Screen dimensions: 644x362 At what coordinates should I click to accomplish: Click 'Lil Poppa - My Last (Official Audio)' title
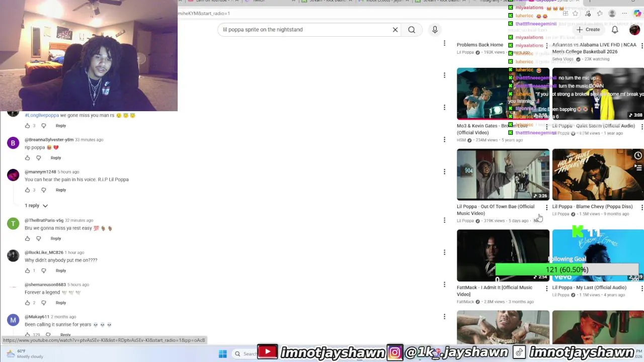(x=589, y=288)
